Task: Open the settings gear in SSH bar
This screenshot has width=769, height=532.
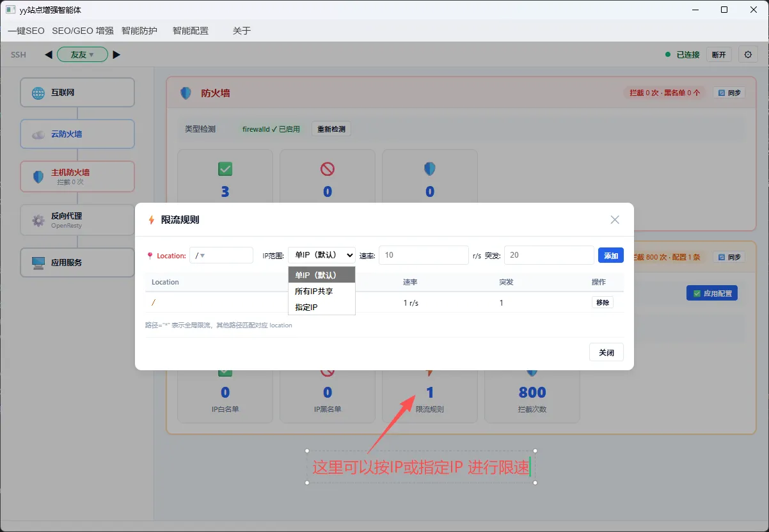Action: 748,54
